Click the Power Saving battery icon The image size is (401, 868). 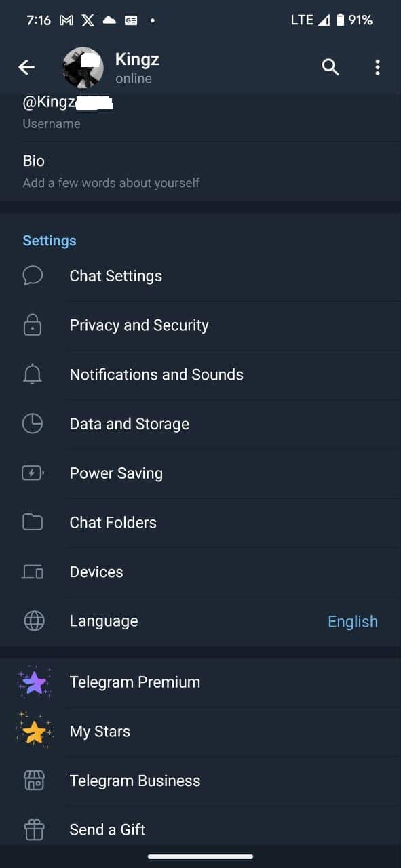click(33, 473)
